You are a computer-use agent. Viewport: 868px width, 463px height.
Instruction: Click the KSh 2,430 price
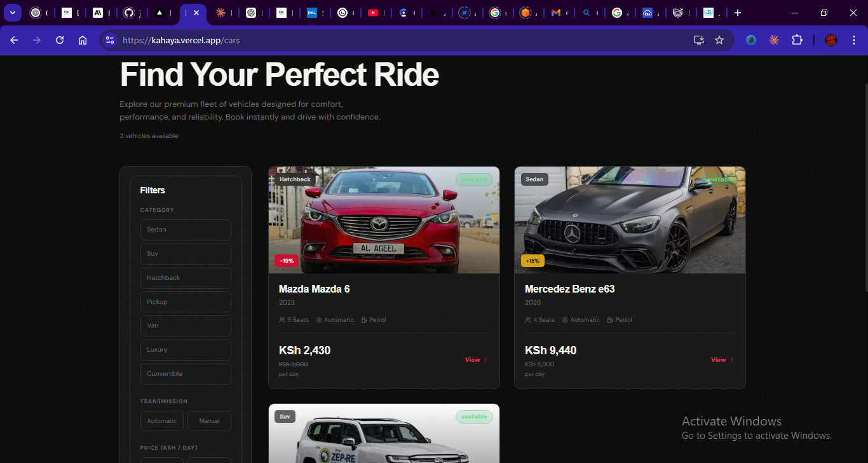(x=305, y=350)
